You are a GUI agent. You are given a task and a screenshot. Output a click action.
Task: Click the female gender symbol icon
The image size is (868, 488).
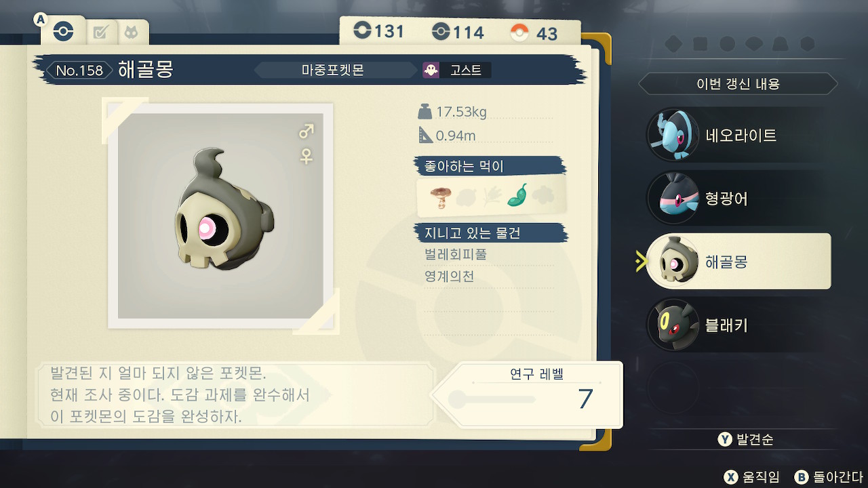tap(307, 157)
